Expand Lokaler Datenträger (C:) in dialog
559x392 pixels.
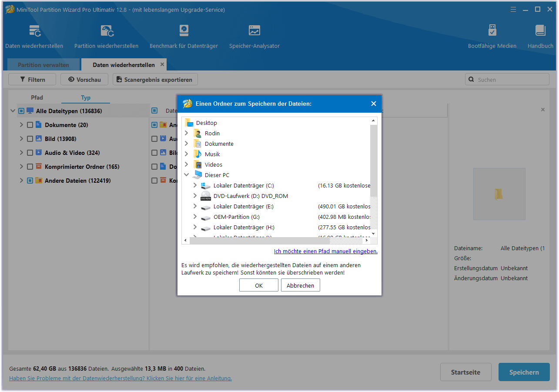(195, 185)
